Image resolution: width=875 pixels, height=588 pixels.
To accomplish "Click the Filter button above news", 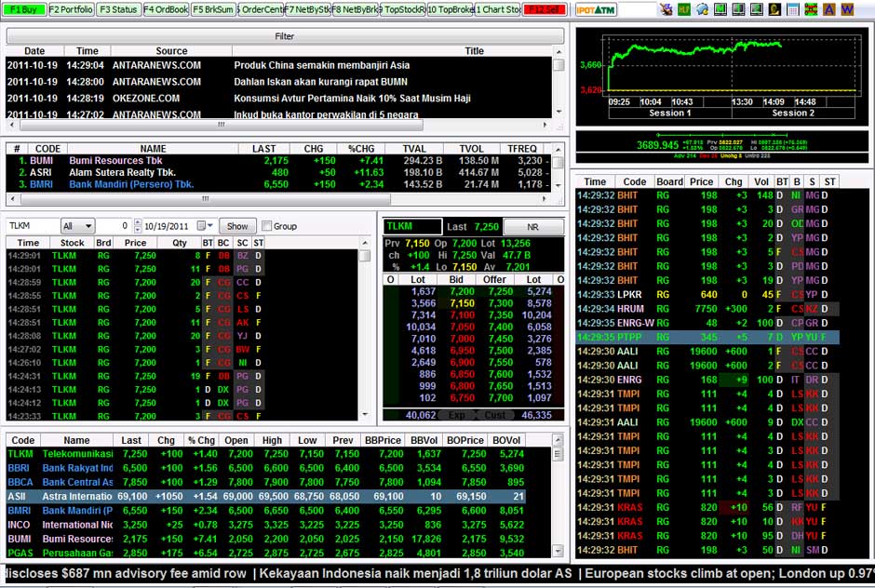I will tap(285, 36).
